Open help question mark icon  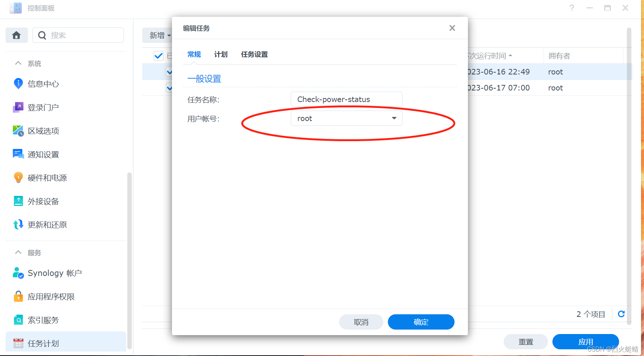pyautogui.click(x=571, y=8)
